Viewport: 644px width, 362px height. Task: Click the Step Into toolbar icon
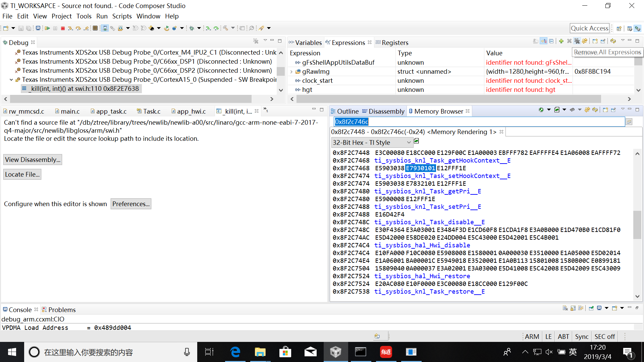70,28
